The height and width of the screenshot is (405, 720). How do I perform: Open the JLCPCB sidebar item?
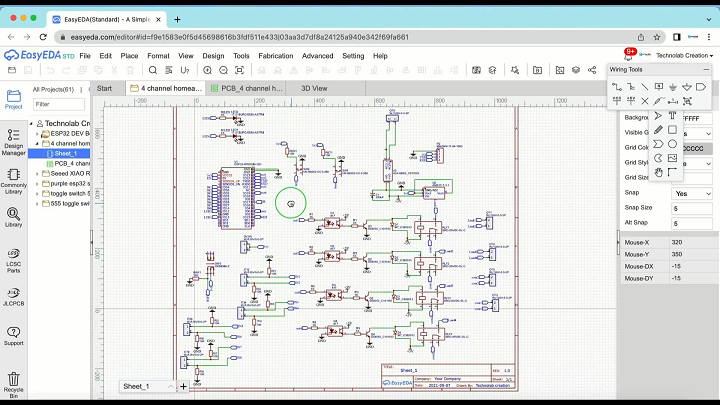pyautogui.click(x=13, y=297)
